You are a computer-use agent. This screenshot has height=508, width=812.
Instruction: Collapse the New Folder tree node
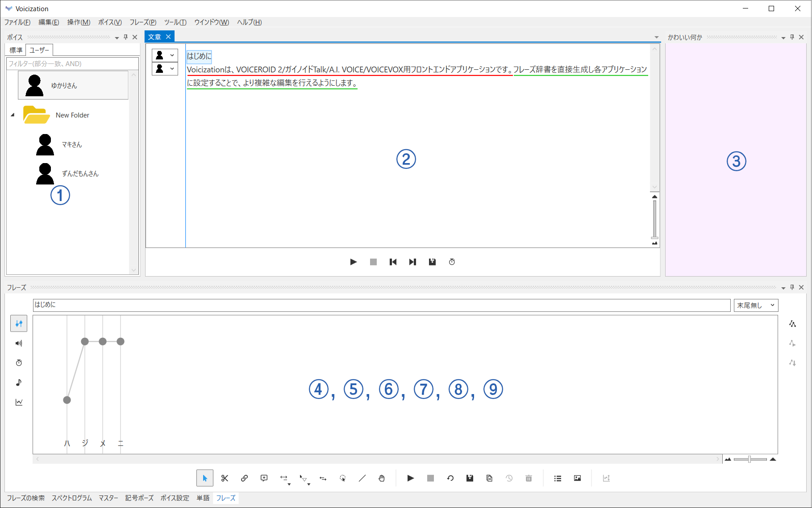click(12, 115)
